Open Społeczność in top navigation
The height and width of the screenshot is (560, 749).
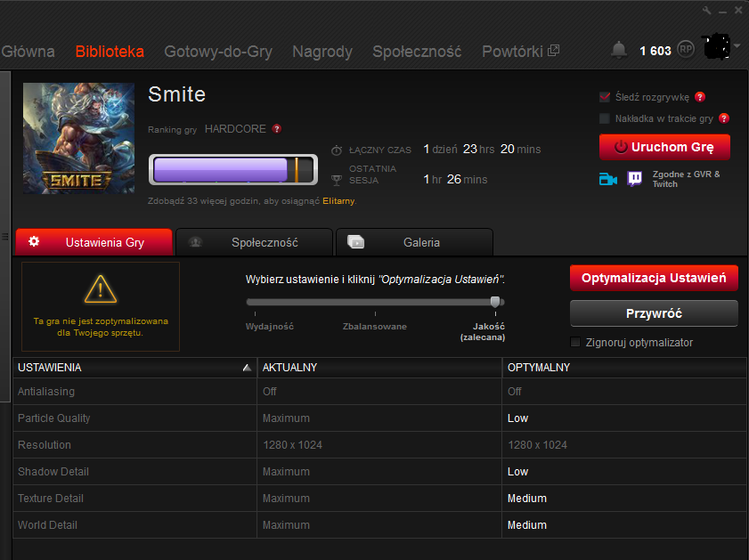417,51
